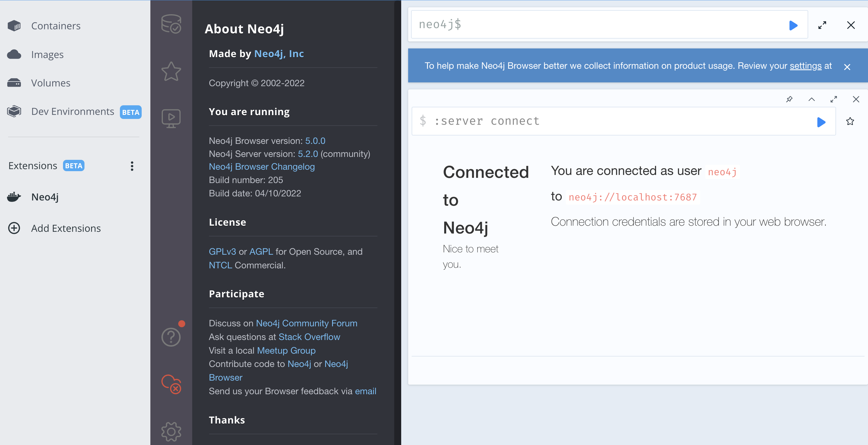This screenshot has height=445, width=868.
Task: Open the Browser settings gear icon
Action: click(171, 432)
